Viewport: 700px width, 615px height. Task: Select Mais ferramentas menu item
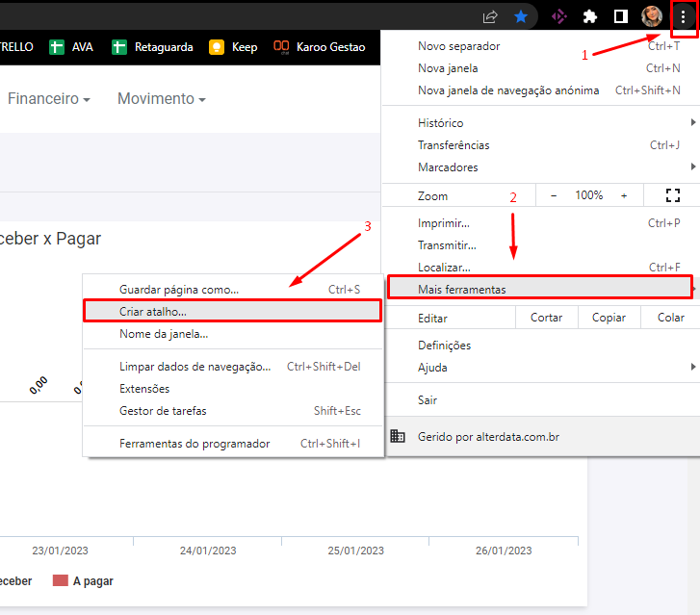click(540, 288)
